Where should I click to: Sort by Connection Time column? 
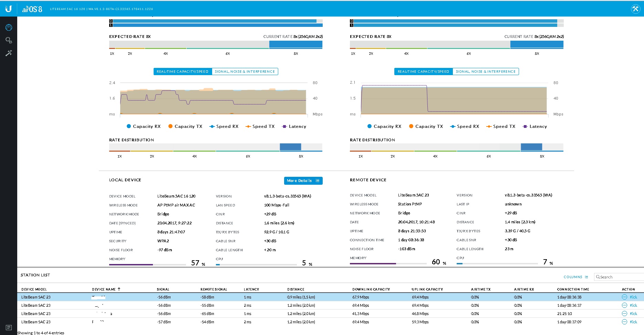(573, 289)
